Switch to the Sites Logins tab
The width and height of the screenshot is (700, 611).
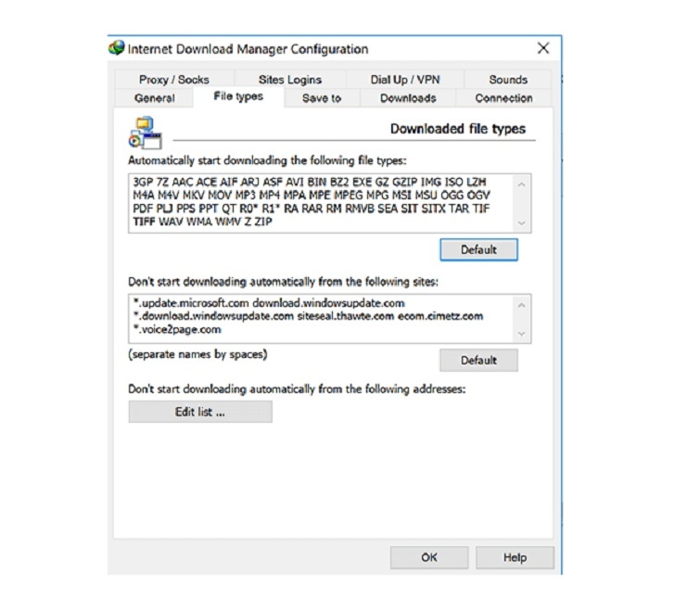click(x=290, y=80)
